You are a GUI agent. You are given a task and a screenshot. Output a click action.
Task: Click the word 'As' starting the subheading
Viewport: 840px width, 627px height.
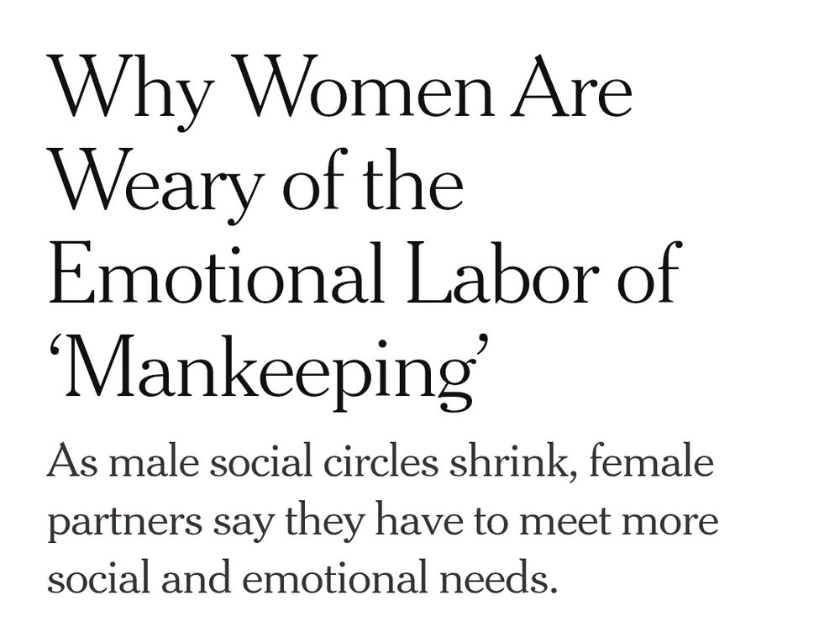point(73,461)
